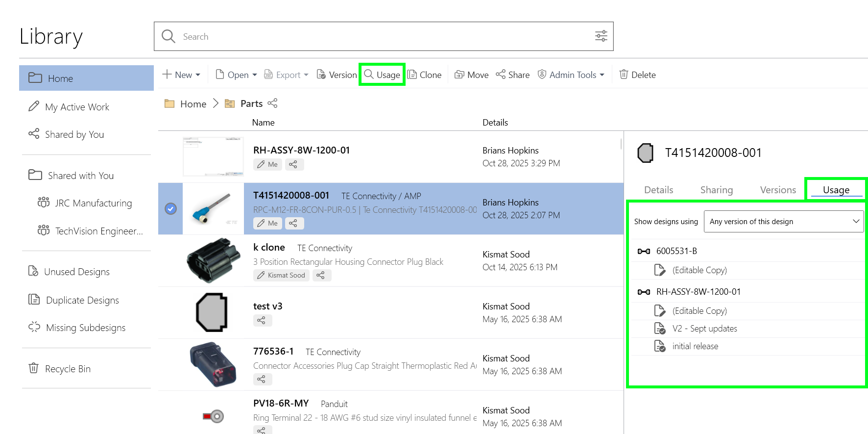
Task: Select 6005531-B in usage list
Action: (676, 251)
